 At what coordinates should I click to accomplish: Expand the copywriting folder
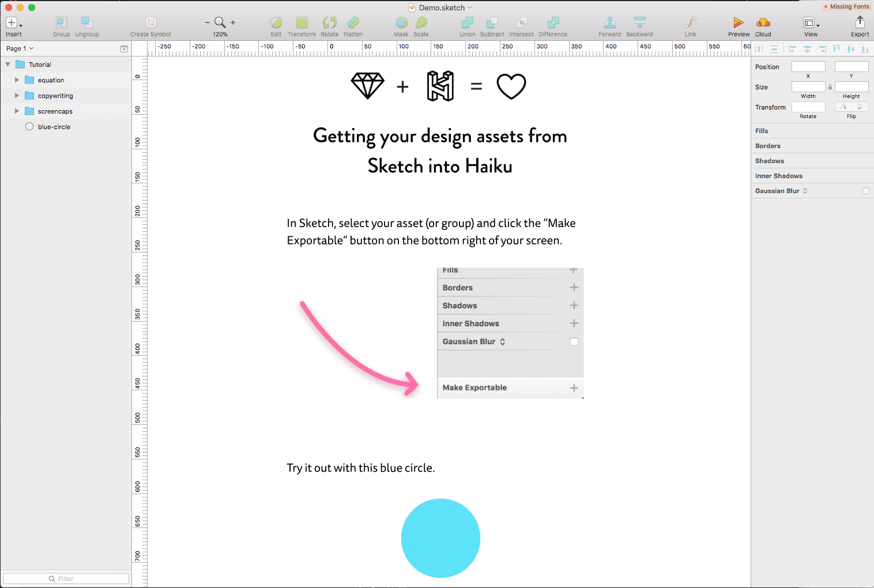17,96
